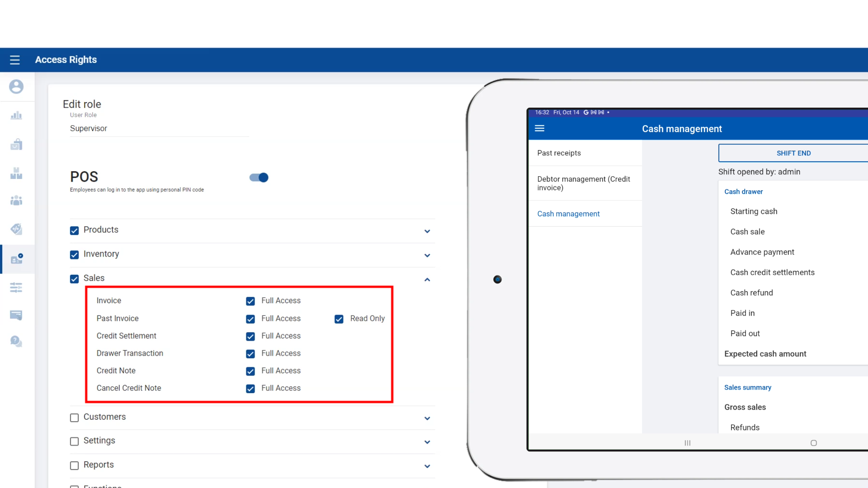
Task: Open the discount tag icon
Action: (16, 229)
